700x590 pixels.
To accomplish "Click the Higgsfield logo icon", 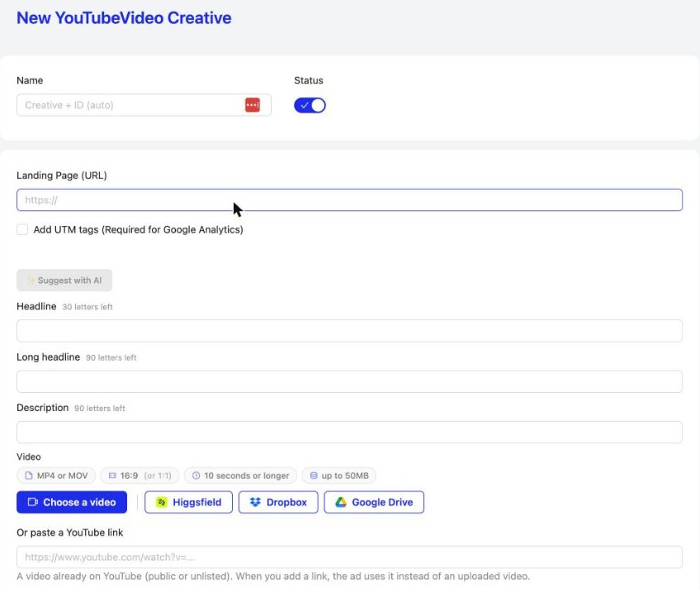I will tap(161, 502).
